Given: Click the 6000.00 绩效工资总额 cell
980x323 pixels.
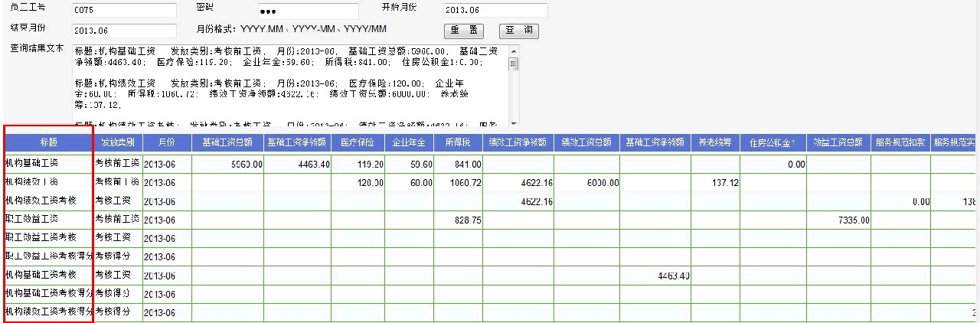Looking at the screenshot, I should click(588, 183).
